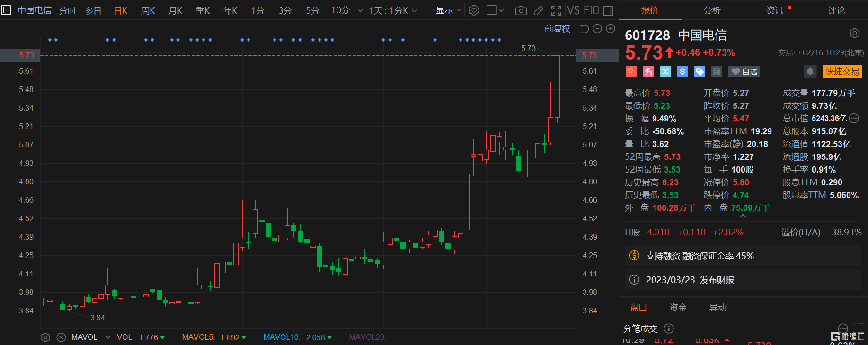The image size is (868, 345).
Task: Switch to 盘口 order book tab
Action: click(638, 308)
